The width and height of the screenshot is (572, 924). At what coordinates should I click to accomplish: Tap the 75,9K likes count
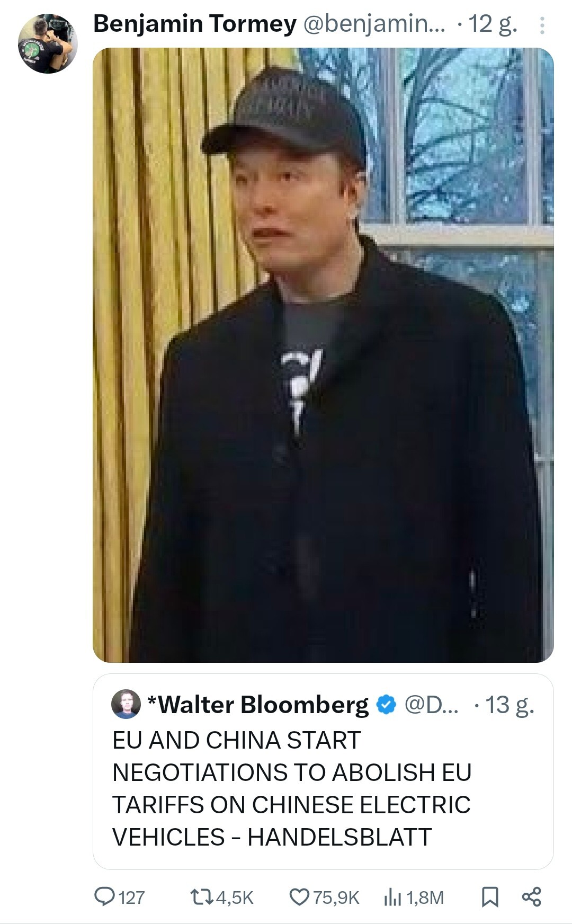(x=336, y=897)
